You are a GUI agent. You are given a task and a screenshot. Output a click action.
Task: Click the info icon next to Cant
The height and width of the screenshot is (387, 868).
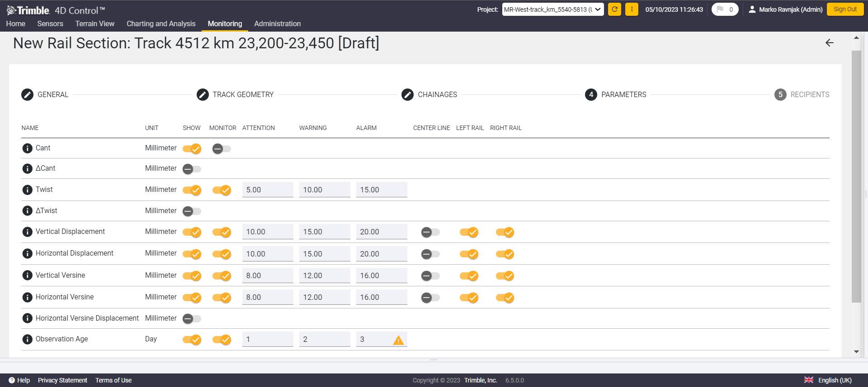click(x=27, y=148)
